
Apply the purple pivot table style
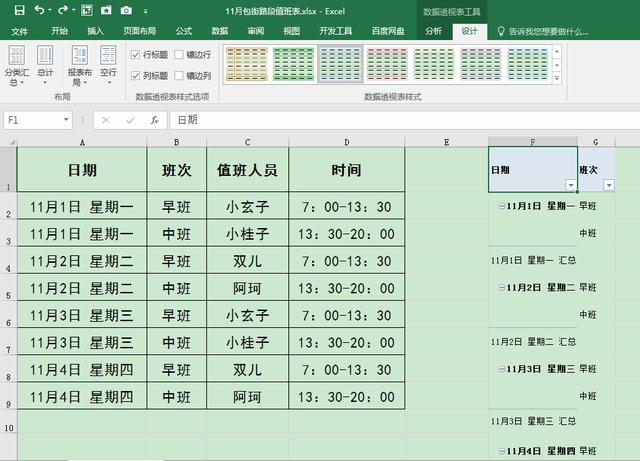click(481, 64)
